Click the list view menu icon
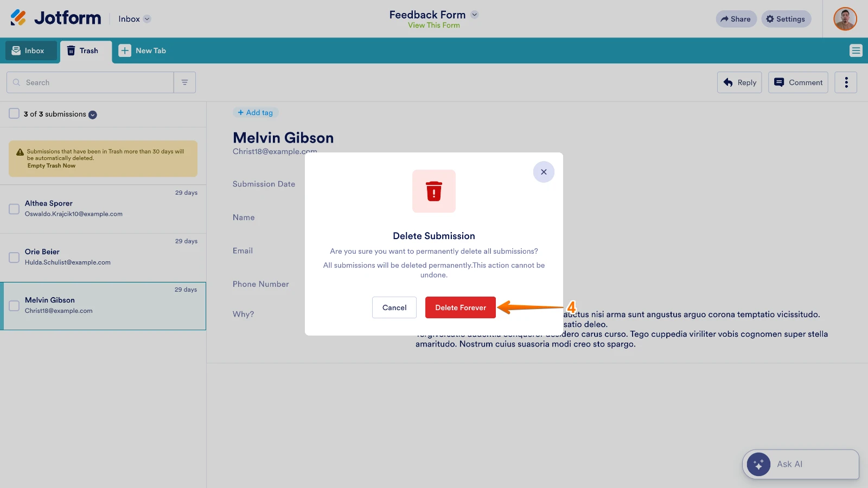Image resolution: width=868 pixels, height=488 pixels. (x=856, y=50)
